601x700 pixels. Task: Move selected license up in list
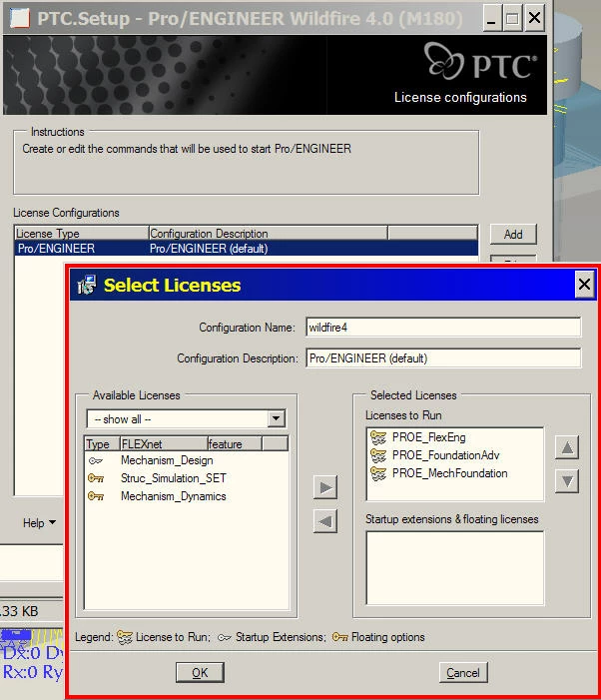click(567, 447)
